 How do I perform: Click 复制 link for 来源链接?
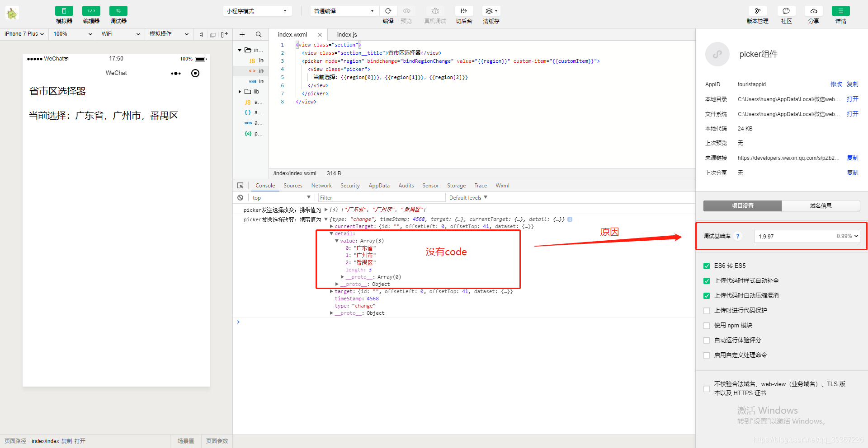click(852, 158)
